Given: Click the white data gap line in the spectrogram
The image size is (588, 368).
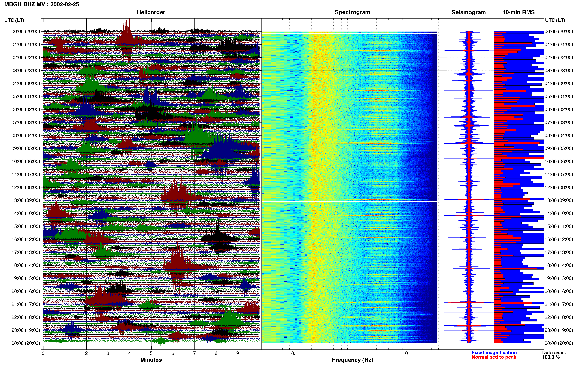Looking at the screenshot, I should 349,201.
